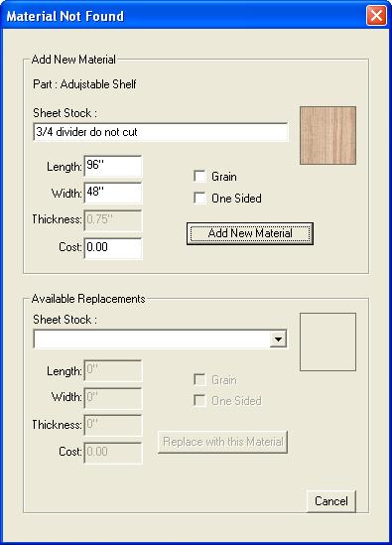The height and width of the screenshot is (545, 392).
Task: Open the Available Replacements Sheet Stock dropdown arrow
Action: click(x=278, y=339)
